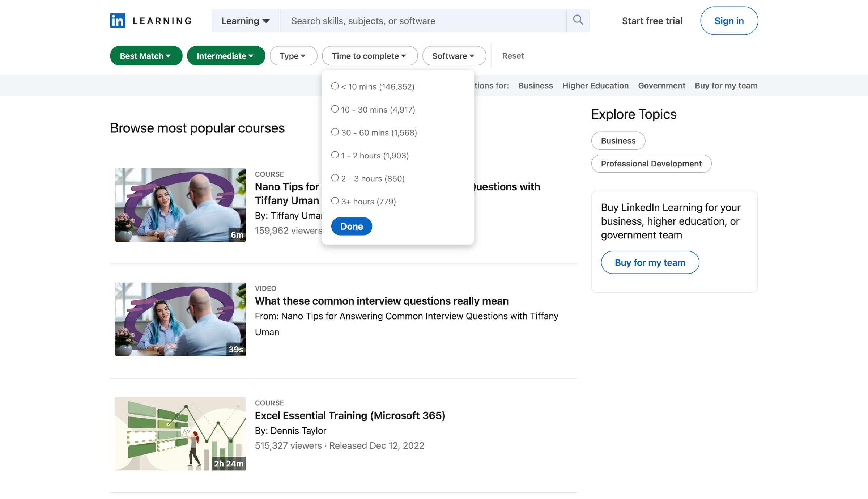Click 'Explore Topics' heading
This screenshot has width=868, height=499.
(x=634, y=114)
